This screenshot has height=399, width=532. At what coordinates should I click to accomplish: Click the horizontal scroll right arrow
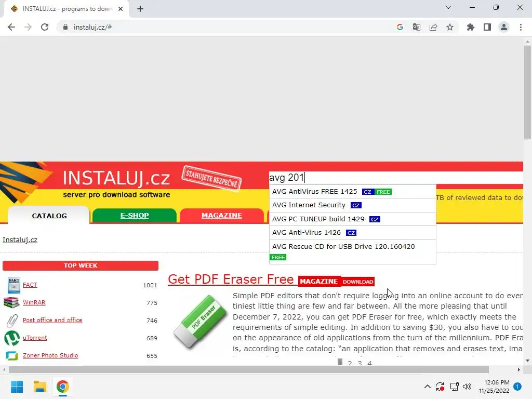tap(519, 369)
